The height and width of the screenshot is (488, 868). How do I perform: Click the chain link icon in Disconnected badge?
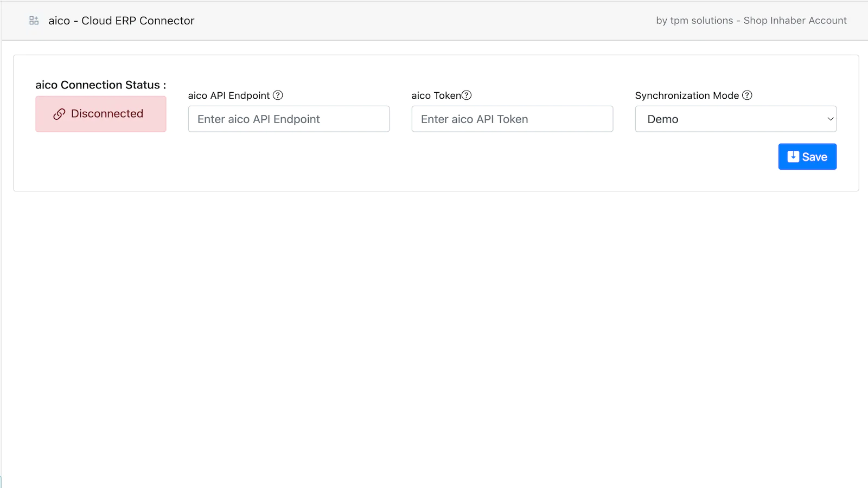(x=59, y=114)
